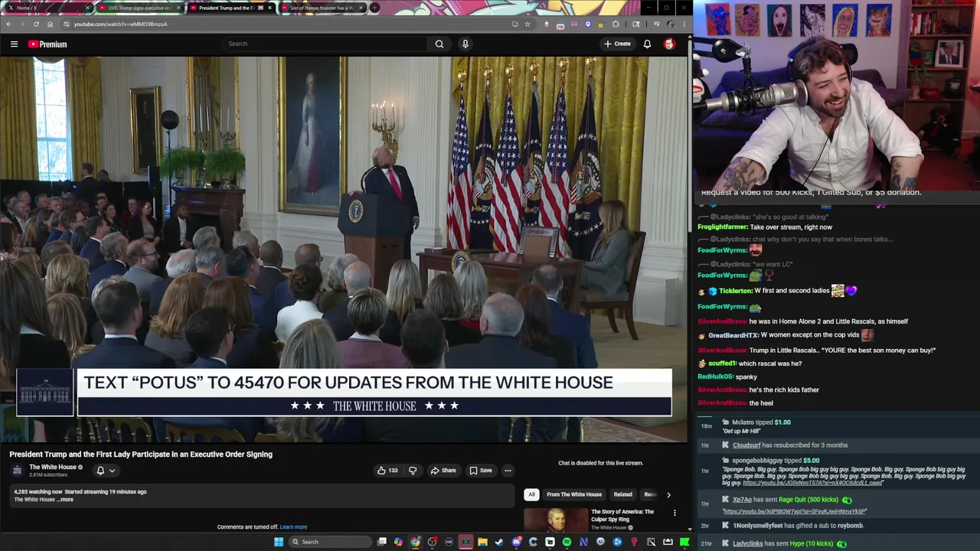This screenshot has height=551, width=980.
Task: Open 1Nonlysmellyfeet username in activity feed
Action: tap(758, 526)
